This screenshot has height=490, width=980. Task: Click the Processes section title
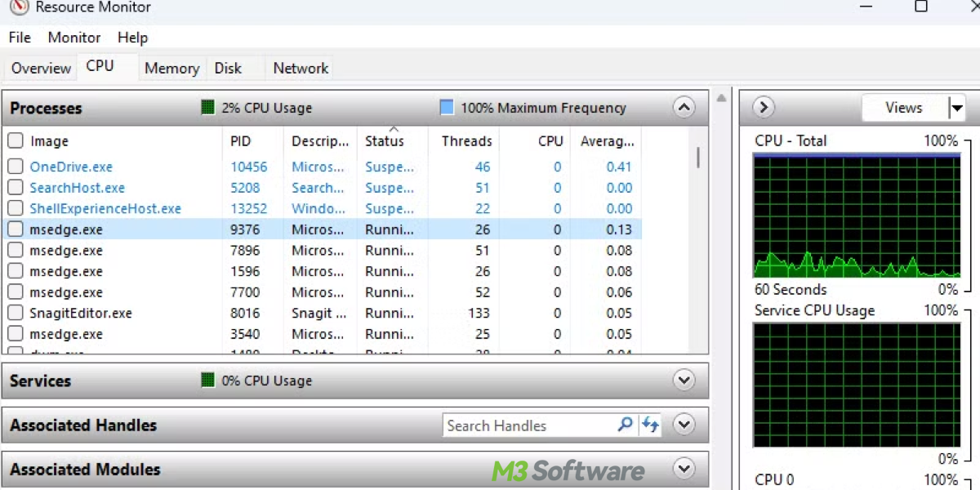pos(46,108)
